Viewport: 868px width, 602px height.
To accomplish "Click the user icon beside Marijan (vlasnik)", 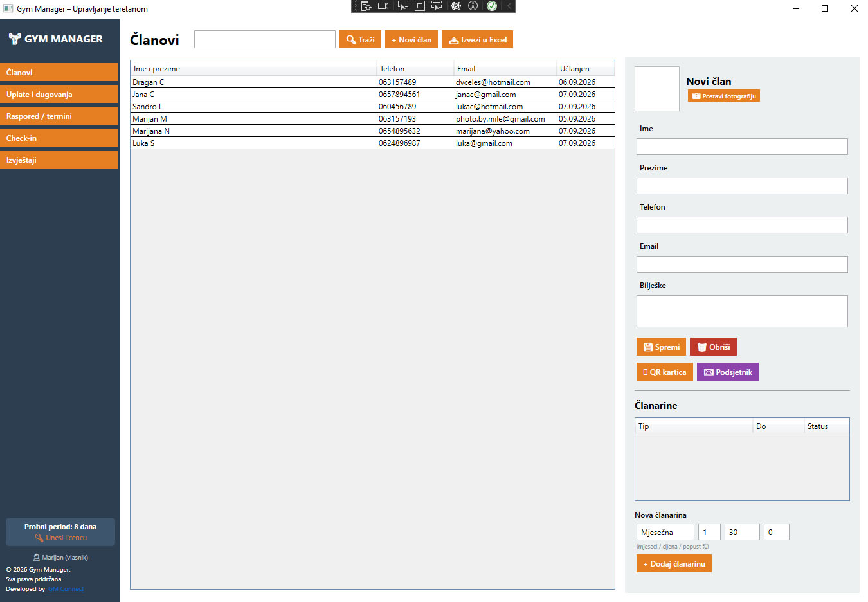I will [x=37, y=558].
